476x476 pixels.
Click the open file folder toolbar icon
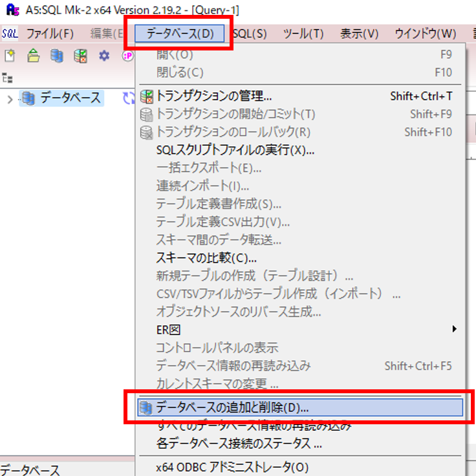click(34, 56)
